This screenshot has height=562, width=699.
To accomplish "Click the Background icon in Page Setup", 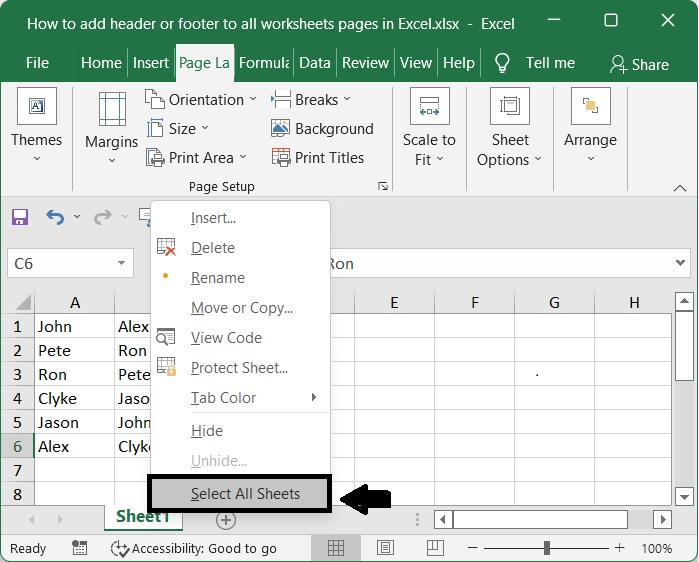I will (x=281, y=129).
